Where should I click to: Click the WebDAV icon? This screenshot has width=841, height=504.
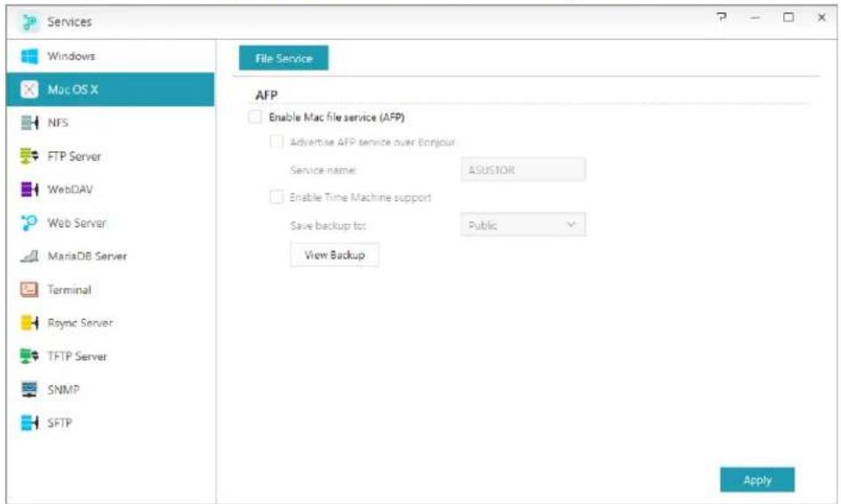tap(29, 189)
